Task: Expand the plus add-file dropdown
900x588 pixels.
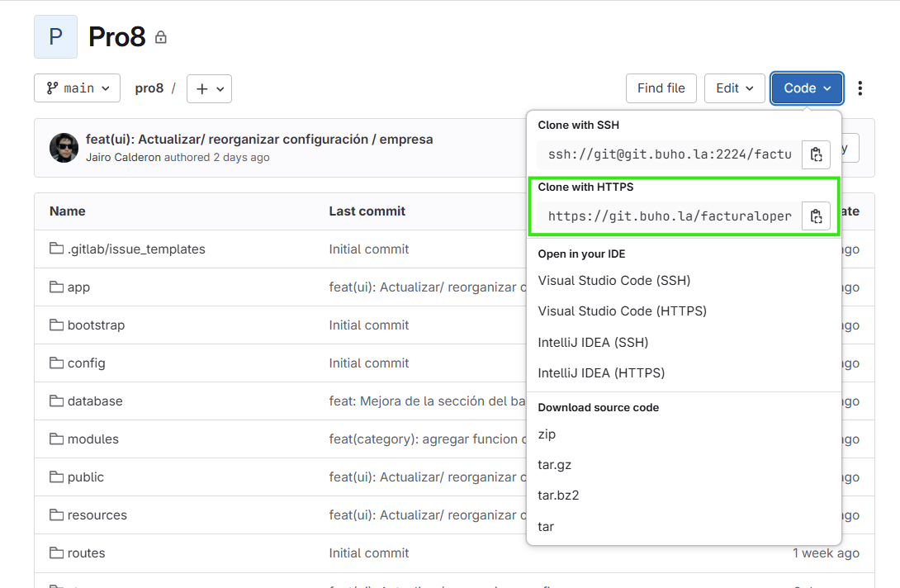Action: [209, 88]
